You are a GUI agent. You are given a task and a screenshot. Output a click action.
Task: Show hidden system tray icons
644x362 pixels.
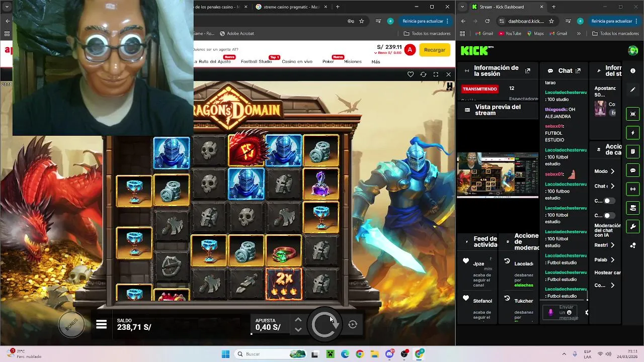[563, 354]
